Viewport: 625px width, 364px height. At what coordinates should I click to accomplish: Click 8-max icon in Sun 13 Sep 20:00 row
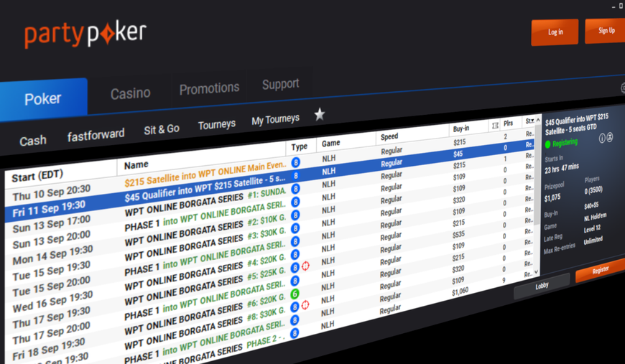point(295,202)
